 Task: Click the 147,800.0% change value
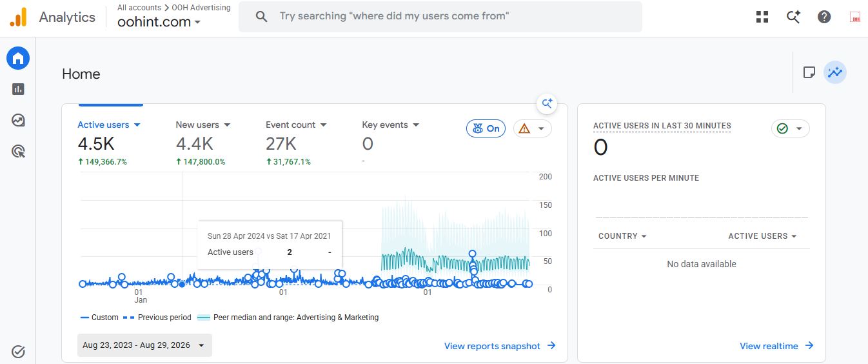pyautogui.click(x=201, y=162)
